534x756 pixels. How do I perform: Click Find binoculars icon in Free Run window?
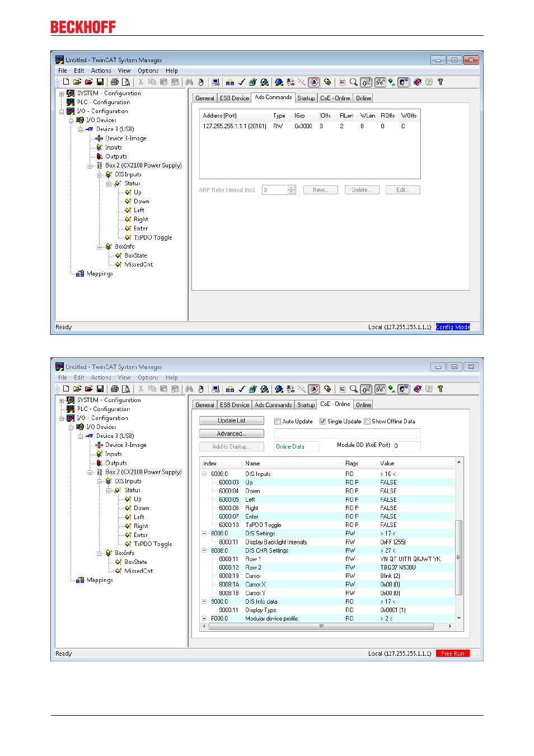coord(189,389)
